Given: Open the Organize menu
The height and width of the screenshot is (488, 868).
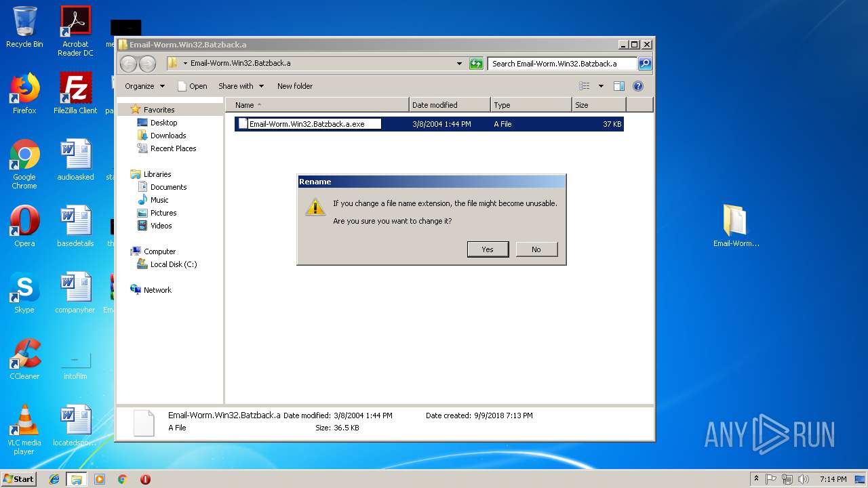Looking at the screenshot, I should tap(144, 86).
